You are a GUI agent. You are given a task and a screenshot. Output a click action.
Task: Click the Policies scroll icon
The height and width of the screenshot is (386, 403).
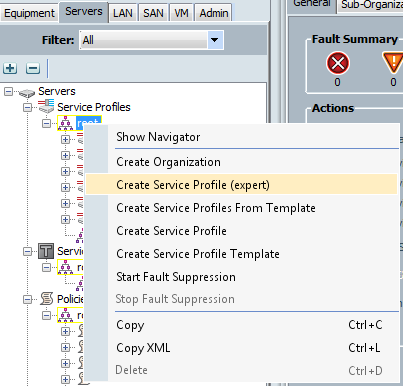point(46,299)
